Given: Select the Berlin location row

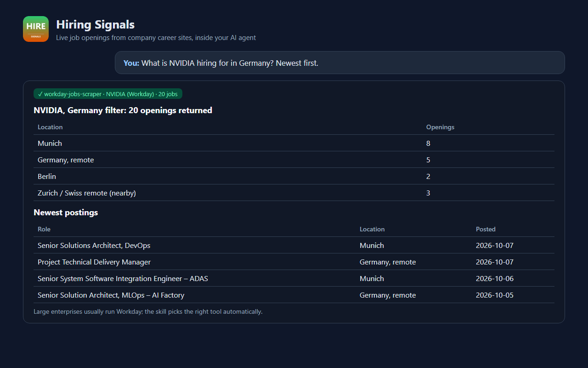Looking at the screenshot, I should (x=294, y=176).
